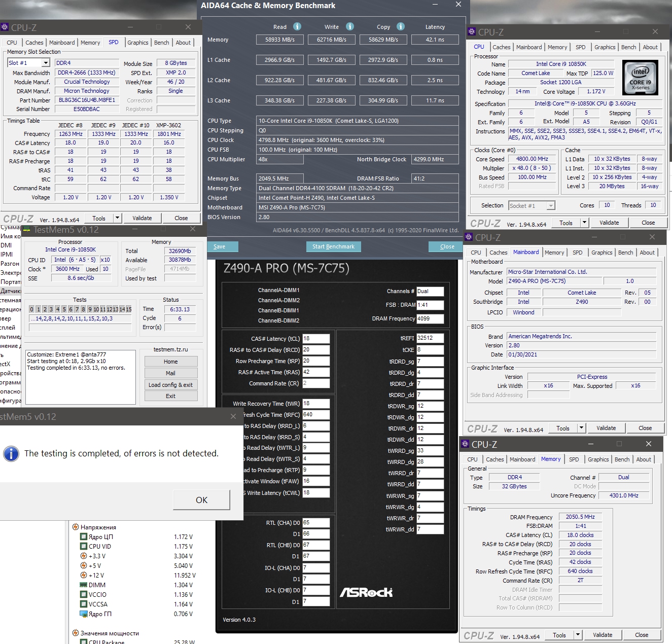Click the info icon next to Copy
The image size is (672, 644).
pos(401,26)
